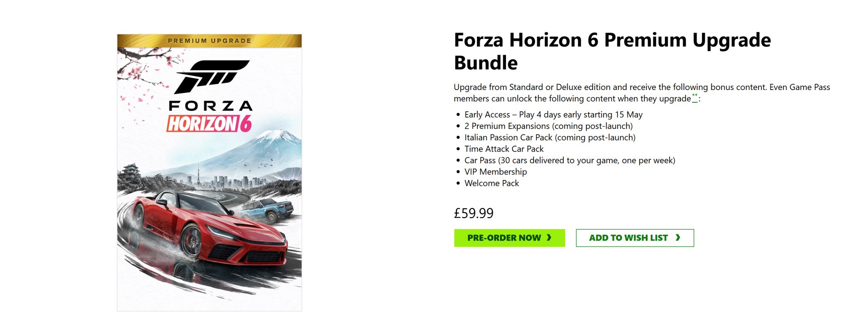Screen dimensions: 868x328
Task: Open the double-asterisk footnote link after 'upgrade'
Action: point(695,97)
